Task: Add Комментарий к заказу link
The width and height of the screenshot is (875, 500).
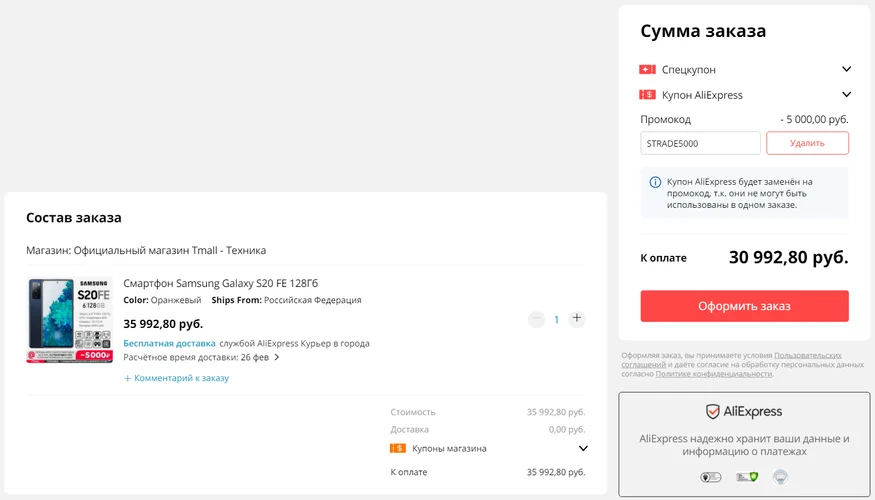Action: click(x=176, y=378)
